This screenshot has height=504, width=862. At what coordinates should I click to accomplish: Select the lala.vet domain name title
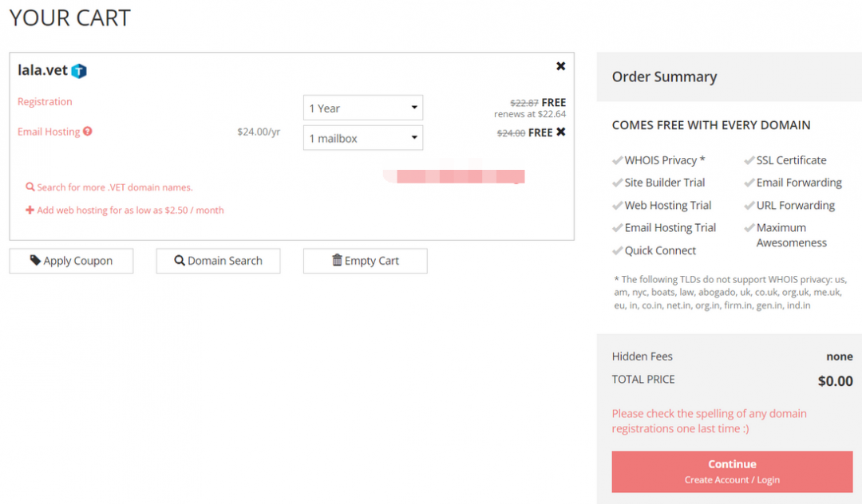pyautogui.click(x=42, y=70)
